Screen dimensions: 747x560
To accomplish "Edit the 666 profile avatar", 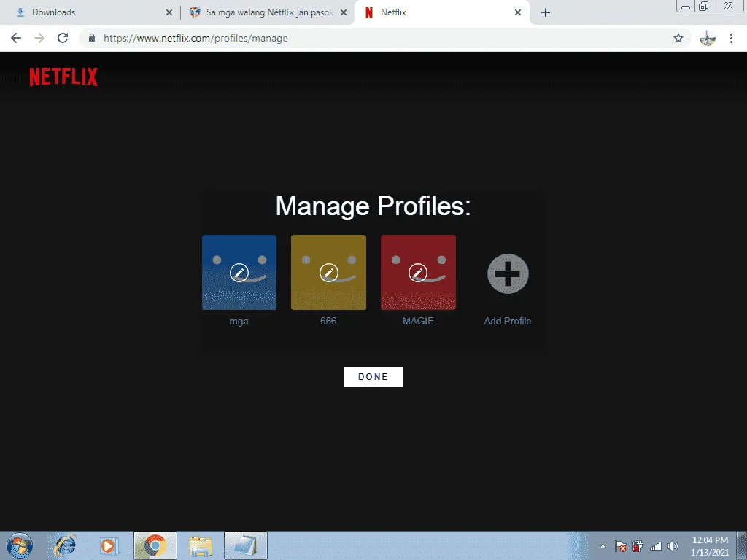I will [x=329, y=273].
